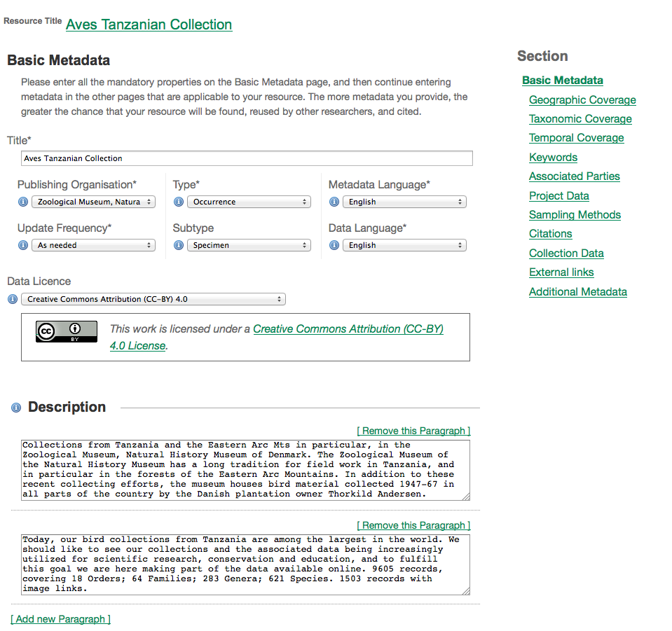This screenshot has height=631, width=672.
Task: Click into the Title text field
Action: coord(247,158)
